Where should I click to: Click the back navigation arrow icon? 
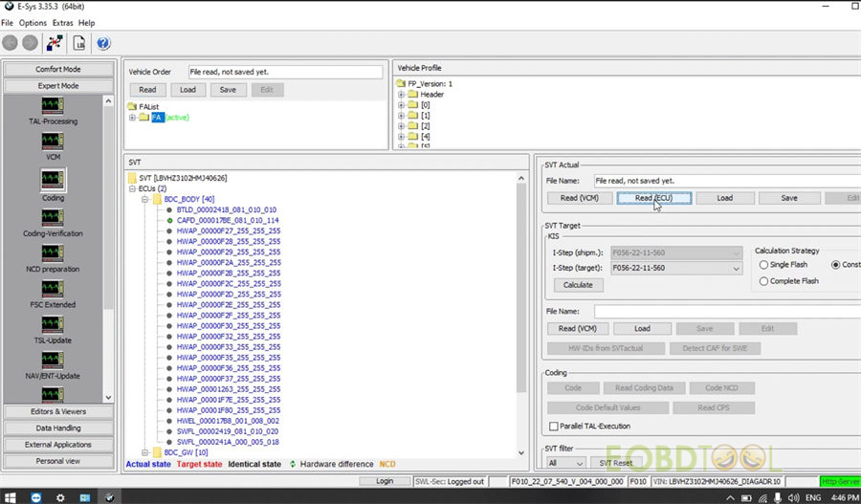(10, 43)
